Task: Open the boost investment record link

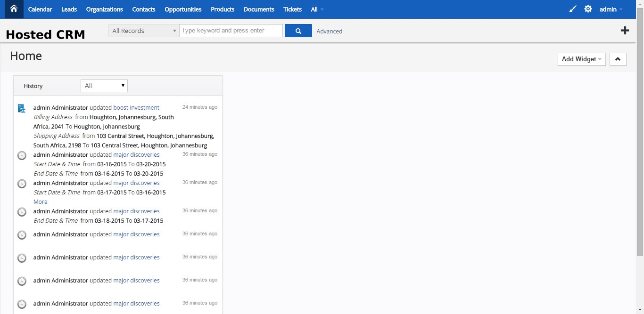Action: tap(136, 107)
